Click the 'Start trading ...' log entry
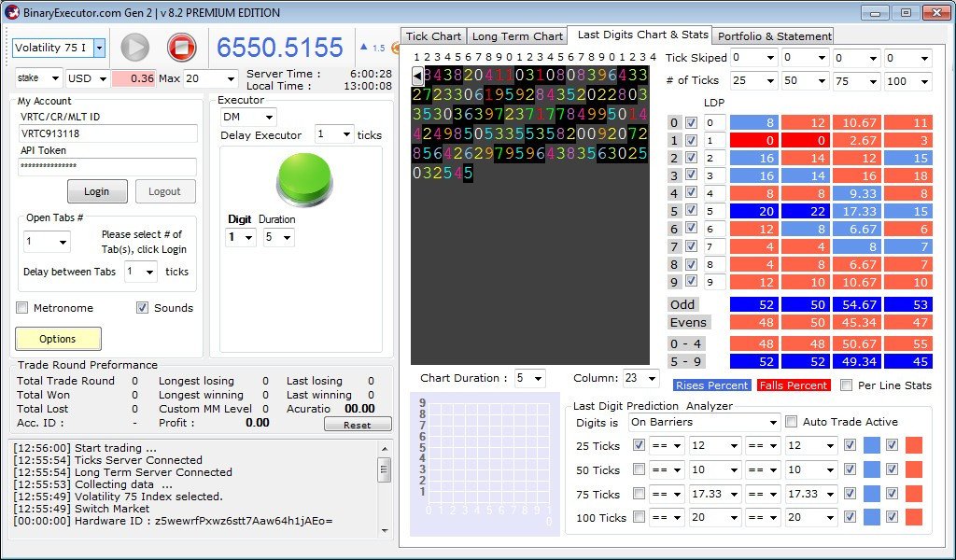The height and width of the screenshot is (560, 956). (x=85, y=448)
